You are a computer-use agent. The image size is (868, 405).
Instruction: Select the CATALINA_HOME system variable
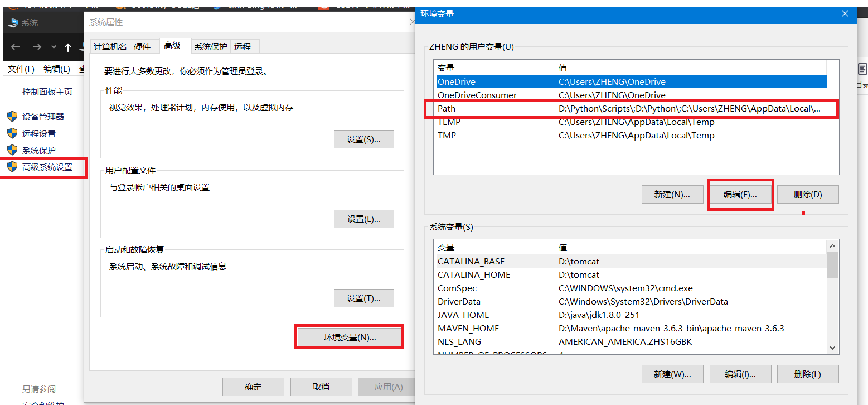click(x=631, y=274)
